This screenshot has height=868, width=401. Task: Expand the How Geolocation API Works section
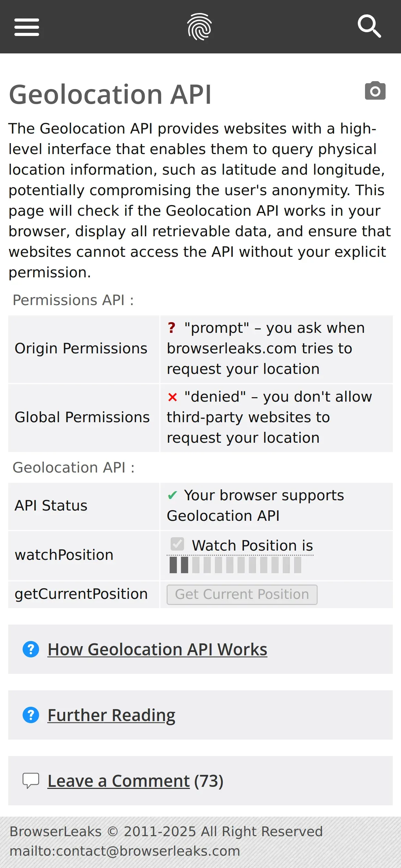157,649
